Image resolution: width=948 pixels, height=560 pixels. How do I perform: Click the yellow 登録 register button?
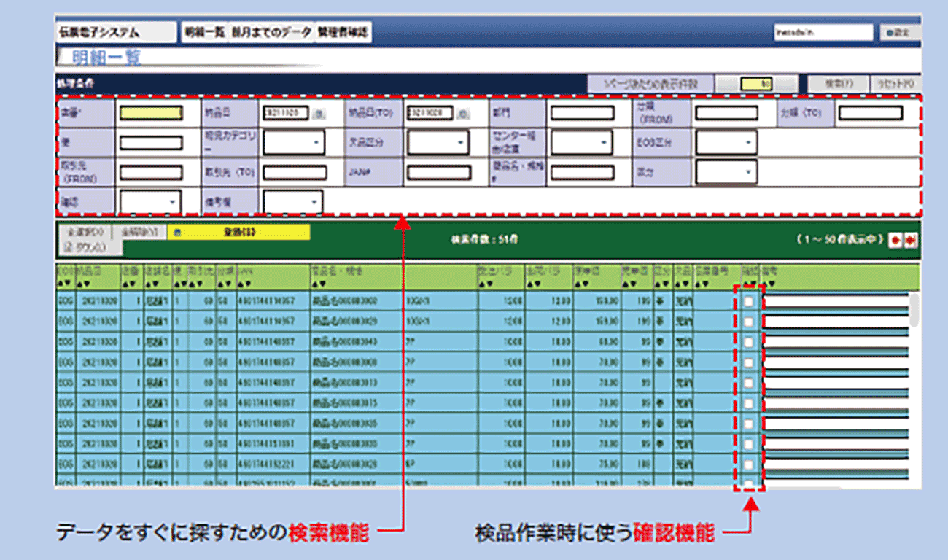[238, 232]
